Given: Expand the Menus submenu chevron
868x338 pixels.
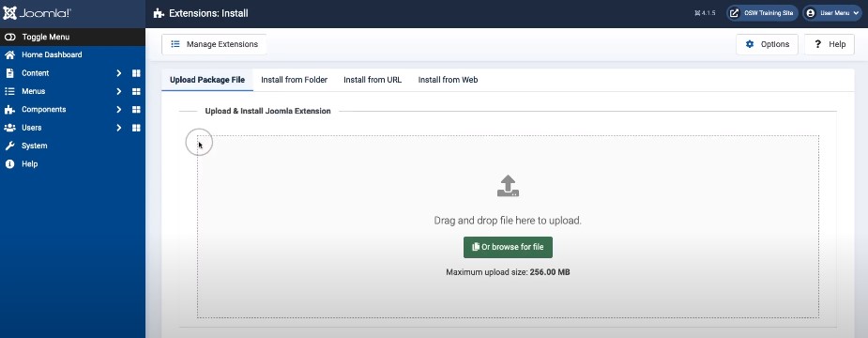Looking at the screenshot, I should 118,91.
